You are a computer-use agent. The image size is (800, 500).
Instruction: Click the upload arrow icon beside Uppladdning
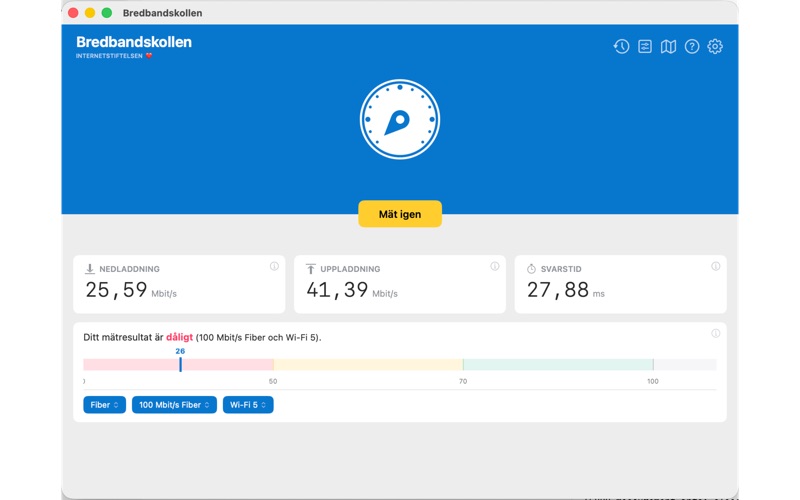310,268
